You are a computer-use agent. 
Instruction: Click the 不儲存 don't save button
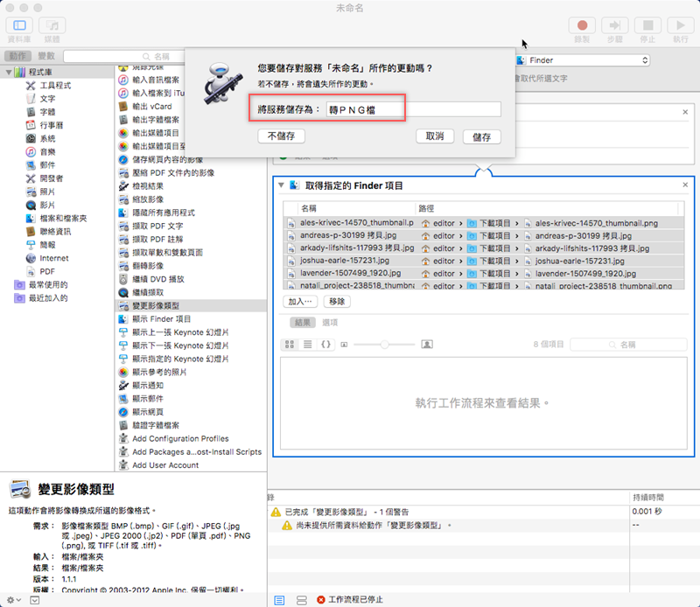tap(281, 136)
